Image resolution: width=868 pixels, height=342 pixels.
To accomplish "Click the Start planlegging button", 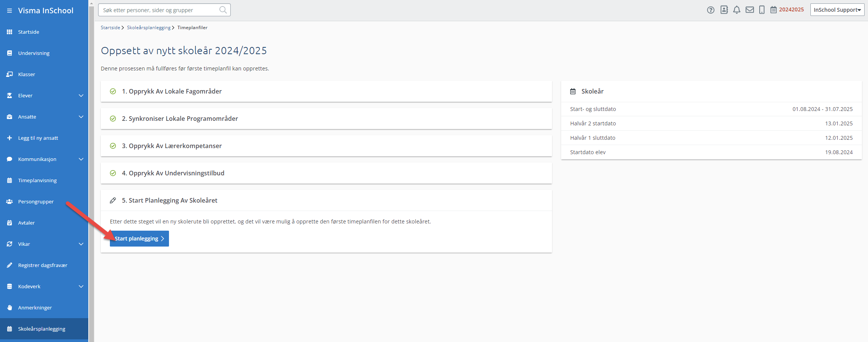I will [139, 239].
